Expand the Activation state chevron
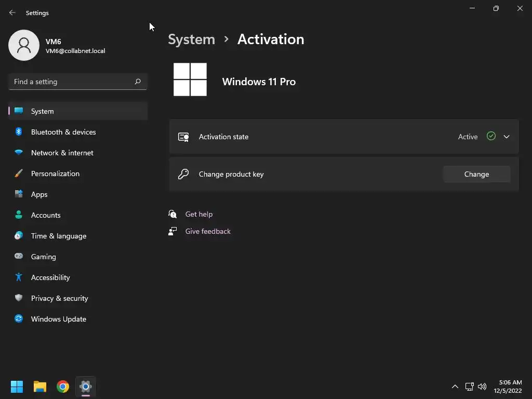The image size is (532, 399). click(x=507, y=137)
